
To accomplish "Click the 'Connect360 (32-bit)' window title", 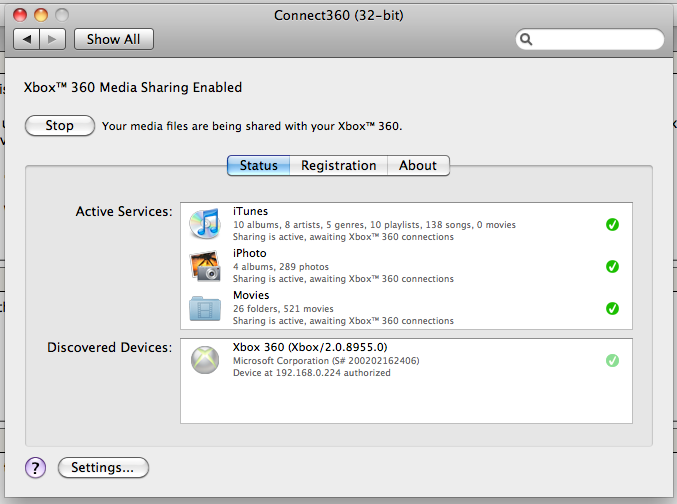I will (x=338, y=15).
